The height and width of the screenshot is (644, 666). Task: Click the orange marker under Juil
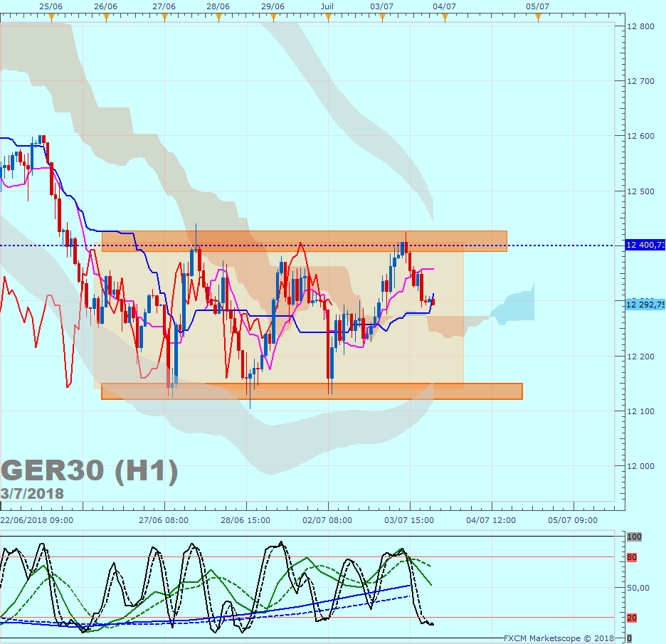click(328, 17)
